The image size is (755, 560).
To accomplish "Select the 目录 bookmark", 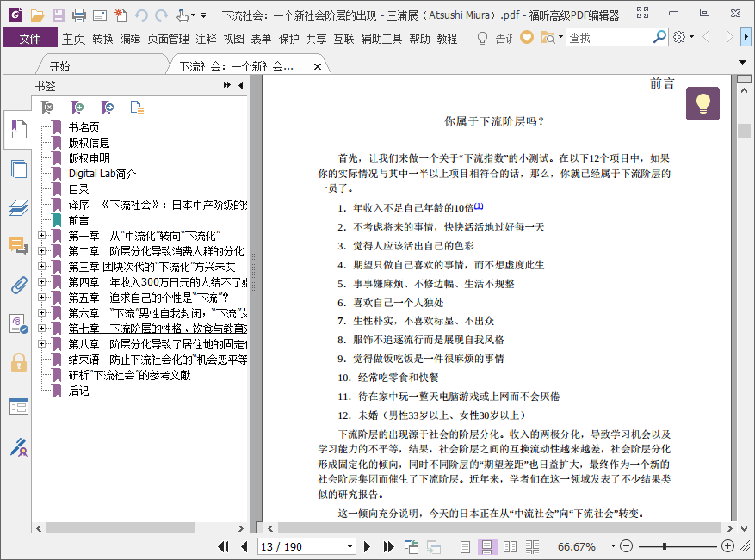I will [78, 189].
